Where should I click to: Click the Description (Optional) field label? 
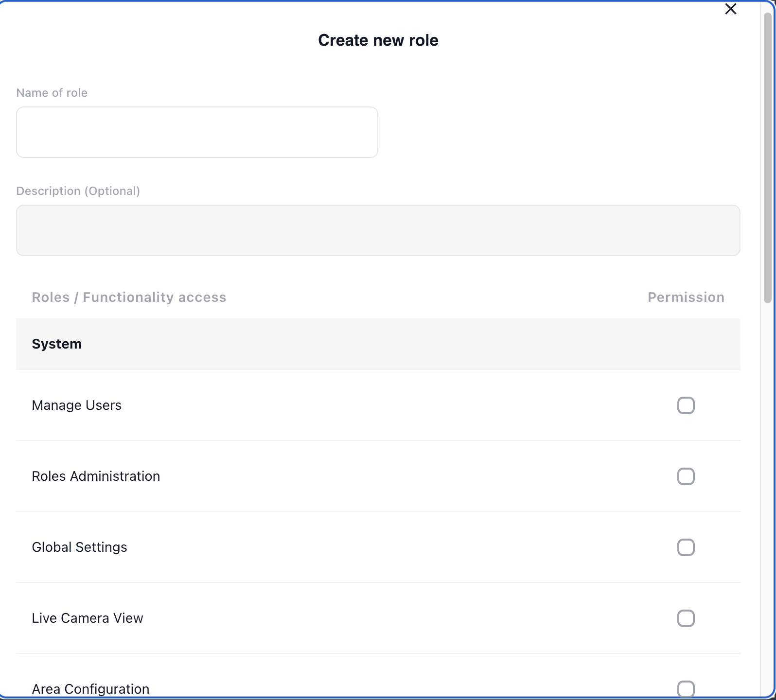coord(78,191)
